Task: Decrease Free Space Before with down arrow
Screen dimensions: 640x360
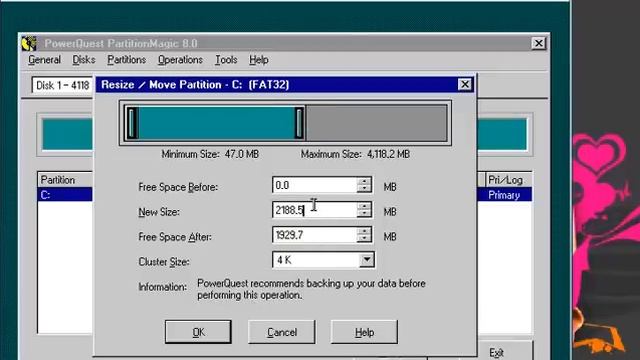Action: click(364, 189)
